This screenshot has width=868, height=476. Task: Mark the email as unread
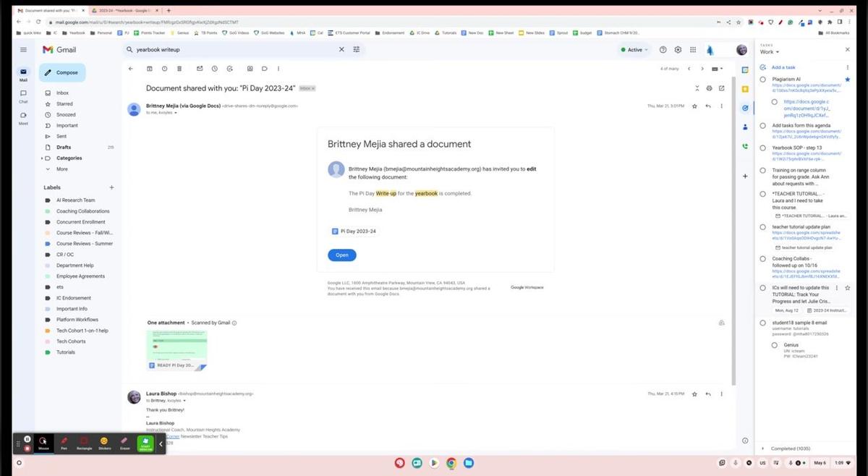(199, 69)
